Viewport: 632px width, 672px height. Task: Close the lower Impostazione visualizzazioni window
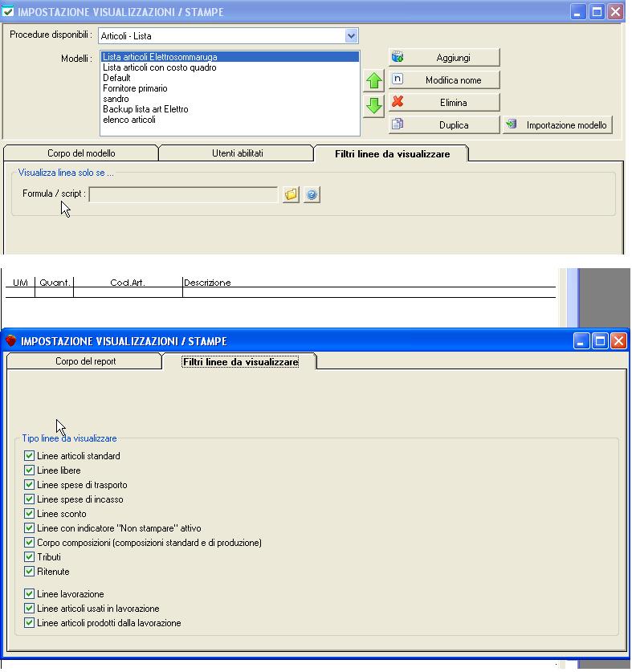(x=618, y=341)
